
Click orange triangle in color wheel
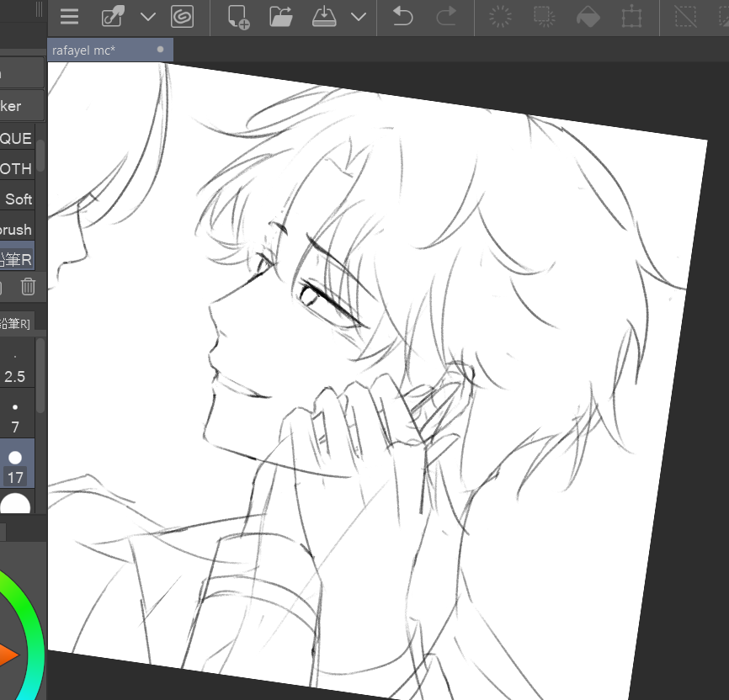[8, 655]
